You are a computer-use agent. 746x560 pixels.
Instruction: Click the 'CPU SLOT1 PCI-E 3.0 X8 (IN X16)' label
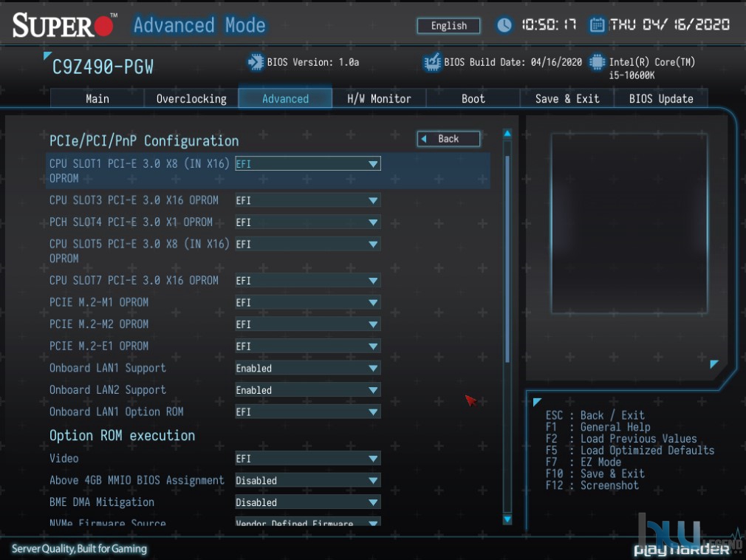pyautogui.click(x=140, y=164)
